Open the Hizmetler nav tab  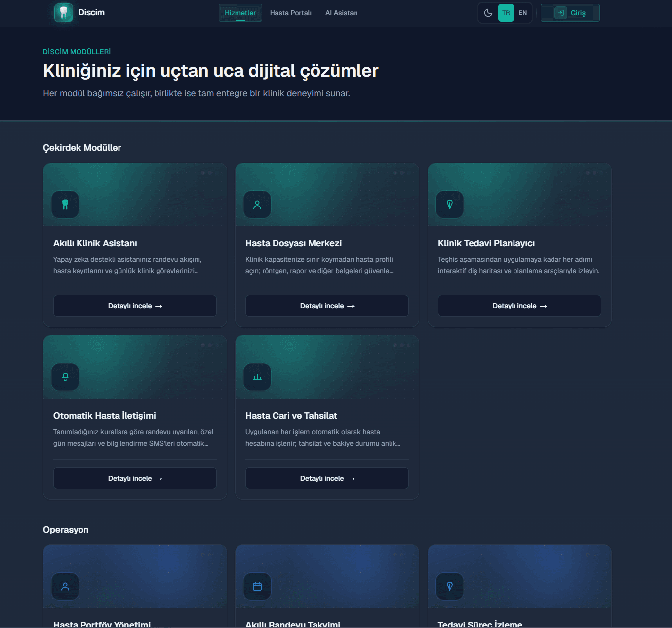tap(240, 13)
